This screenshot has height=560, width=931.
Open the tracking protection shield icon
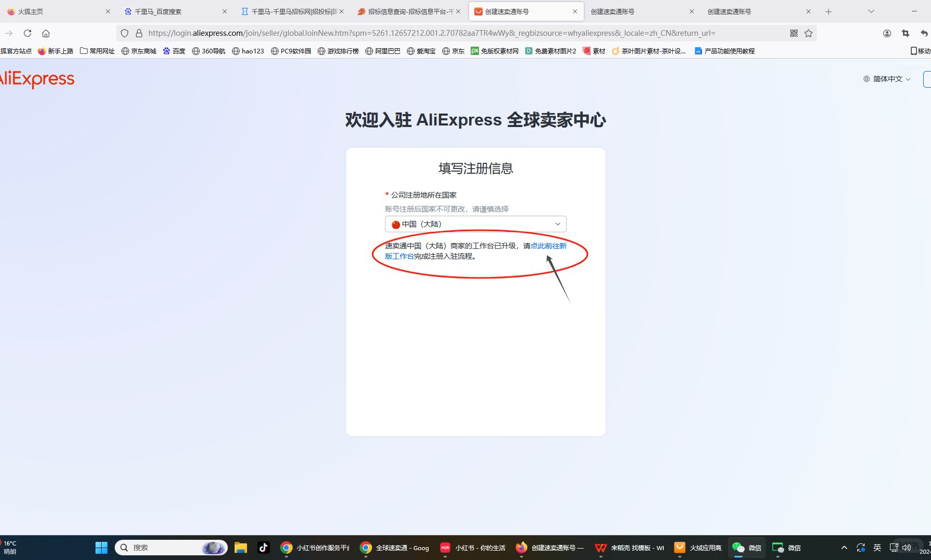(x=125, y=33)
